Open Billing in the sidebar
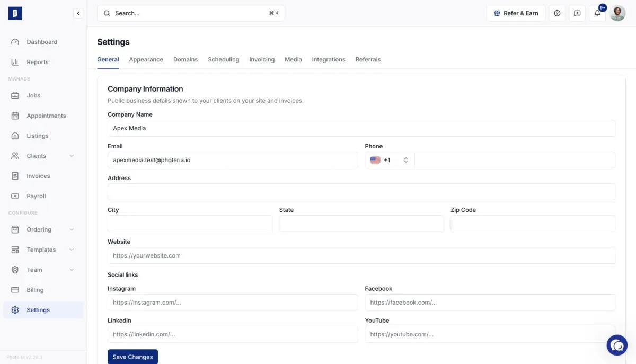 point(43,290)
